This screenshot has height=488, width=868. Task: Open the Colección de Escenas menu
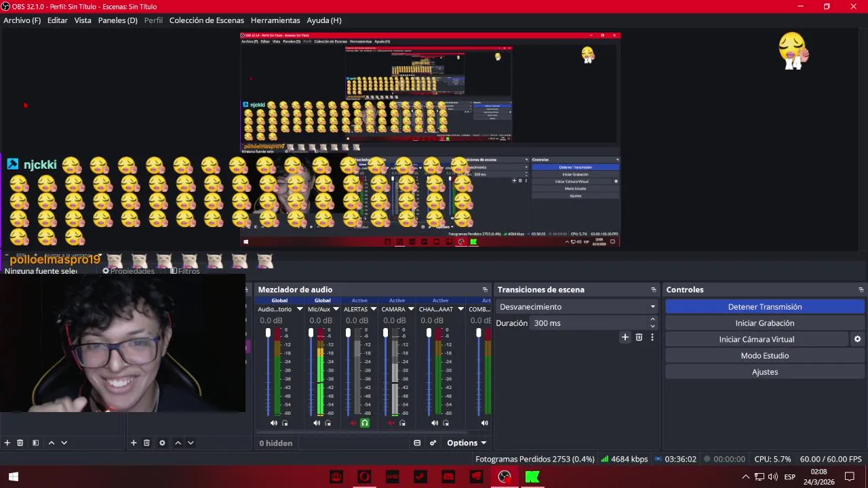point(207,20)
